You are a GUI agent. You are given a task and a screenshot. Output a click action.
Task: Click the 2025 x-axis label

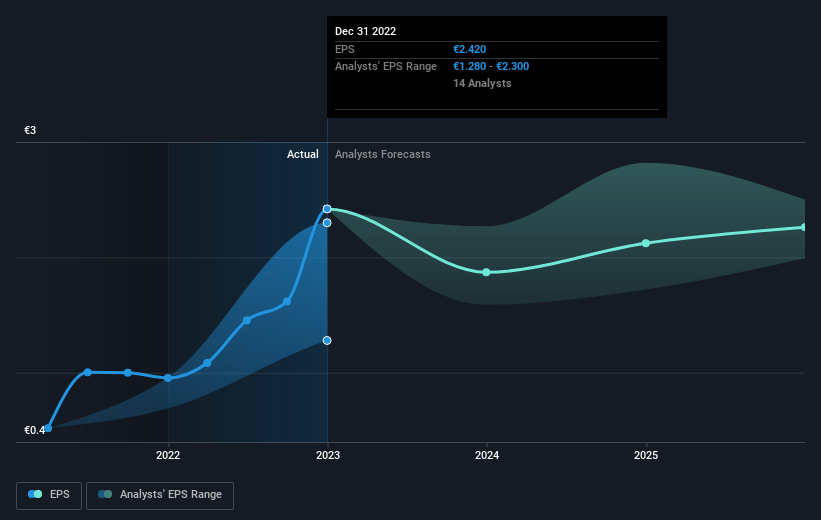point(646,455)
